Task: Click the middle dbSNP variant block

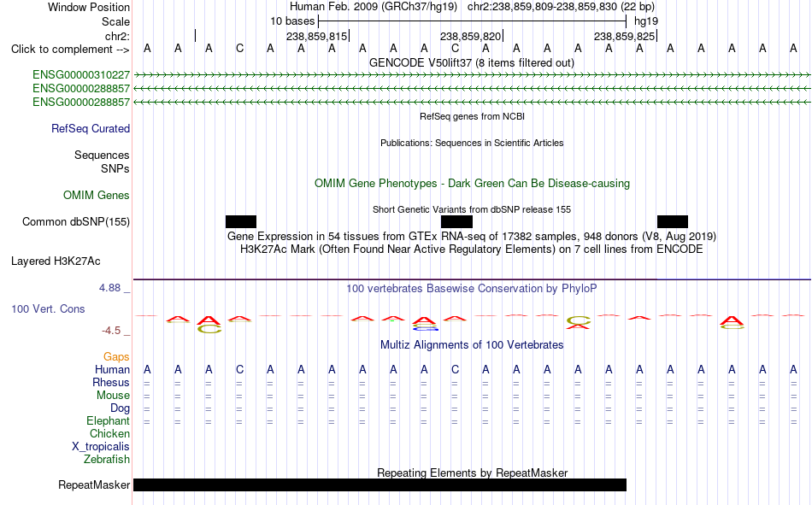Action: (456, 221)
